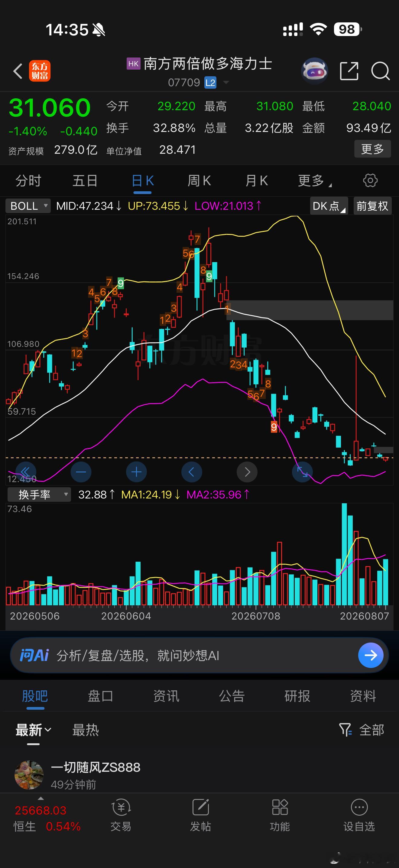Jump to earliest data double-arrow button
Image resolution: width=399 pixels, height=868 pixels.
click(26, 472)
